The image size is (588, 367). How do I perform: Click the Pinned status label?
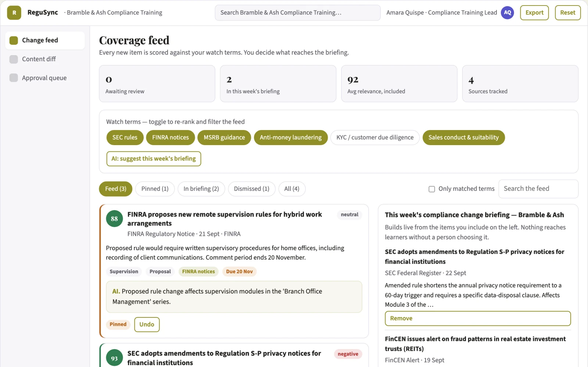[x=118, y=324]
